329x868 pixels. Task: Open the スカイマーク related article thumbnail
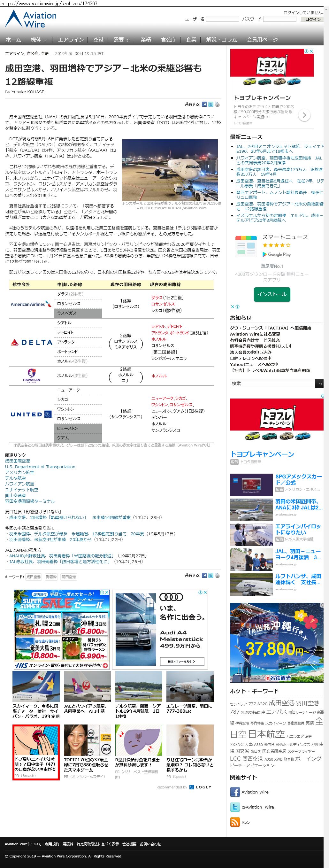(x=36, y=686)
